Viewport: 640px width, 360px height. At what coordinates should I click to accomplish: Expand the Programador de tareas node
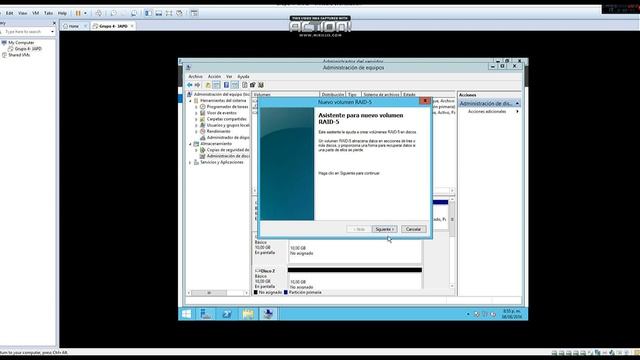tap(196, 107)
